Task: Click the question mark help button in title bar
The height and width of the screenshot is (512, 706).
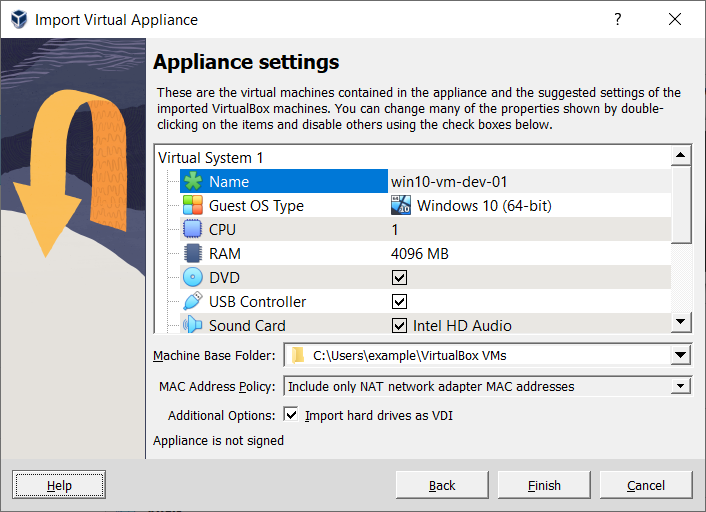Action: point(618,19)
